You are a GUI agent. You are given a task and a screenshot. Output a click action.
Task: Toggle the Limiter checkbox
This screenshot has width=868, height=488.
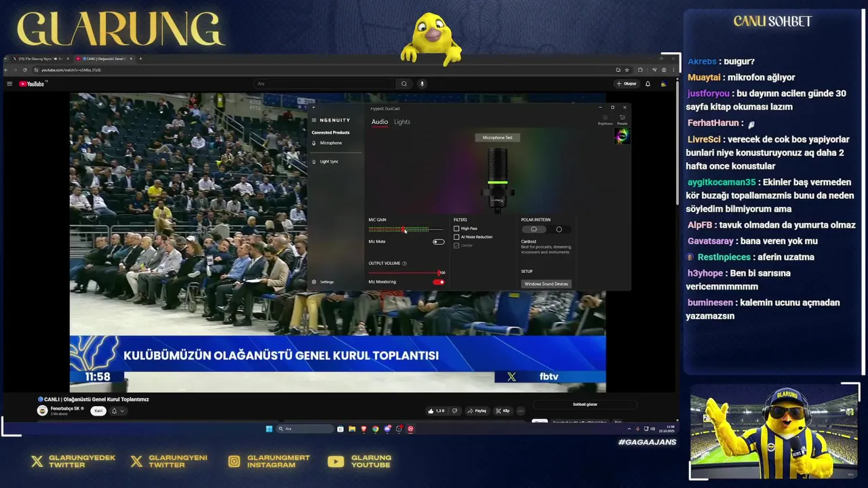coord(456,245)
